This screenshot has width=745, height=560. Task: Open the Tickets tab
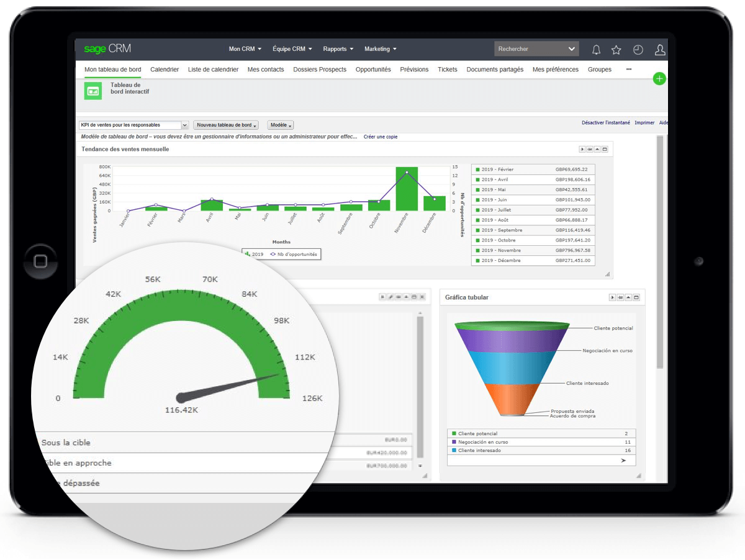click(448, 70)
